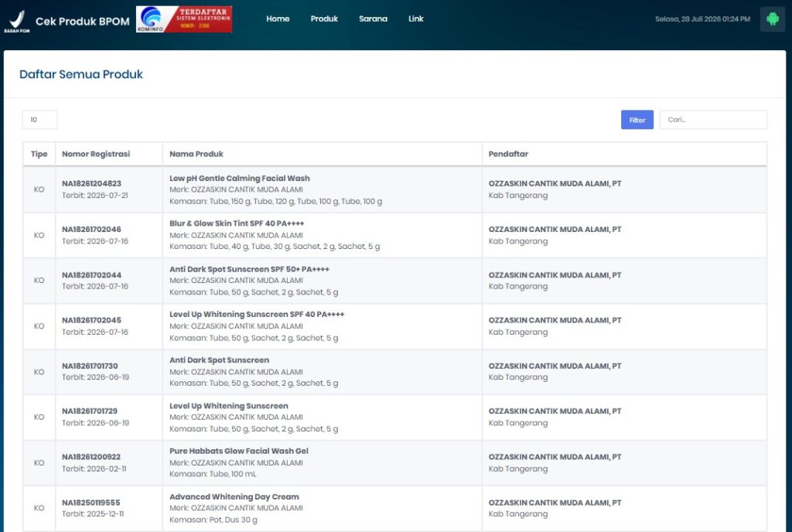Click the Daftar Semua Produk heading
Viewport: 792px width, 532px height.
[x=80, y=74]
